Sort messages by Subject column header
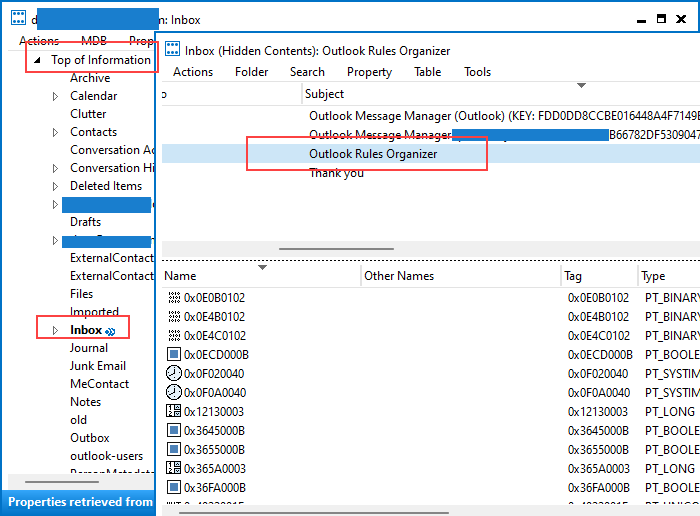This screenshot has height=516, width=700. [x=501, y=94]
